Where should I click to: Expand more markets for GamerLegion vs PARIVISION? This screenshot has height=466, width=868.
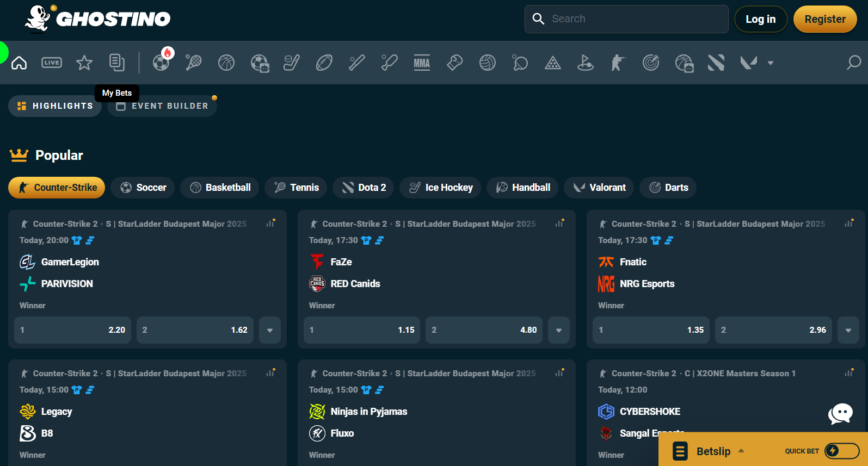click(270, 330)
